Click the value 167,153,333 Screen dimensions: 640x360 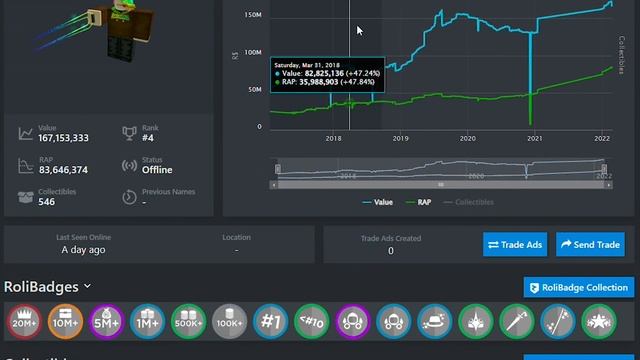coord(63,138)
